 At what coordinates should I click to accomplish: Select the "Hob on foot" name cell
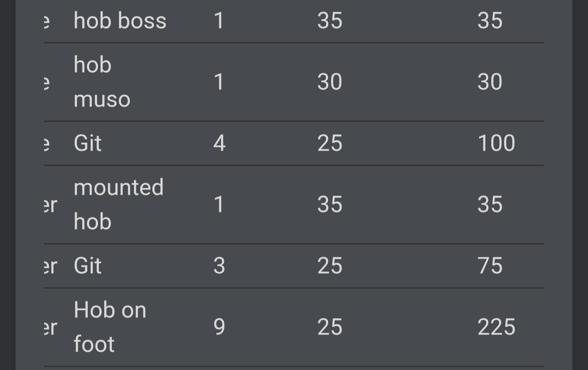(110, 327)
